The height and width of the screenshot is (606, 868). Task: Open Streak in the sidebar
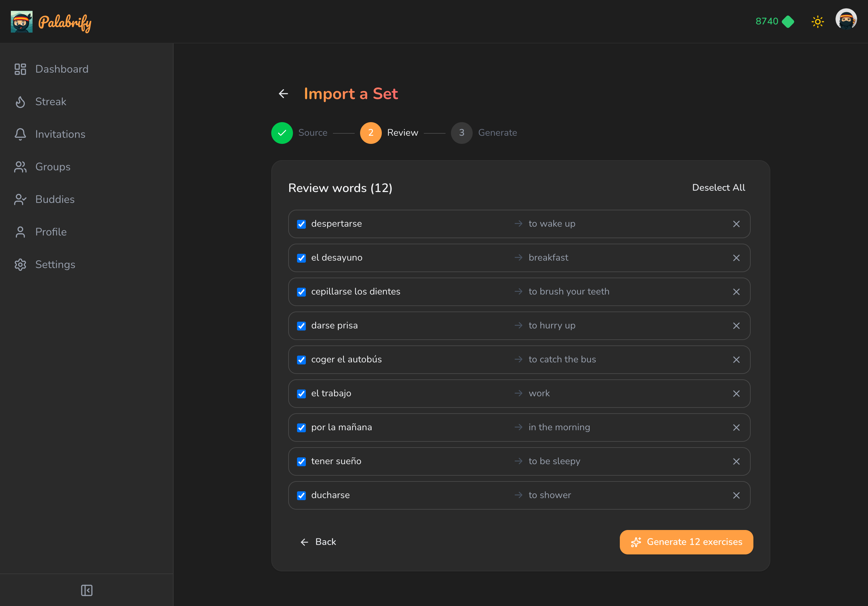click(51, 102)
